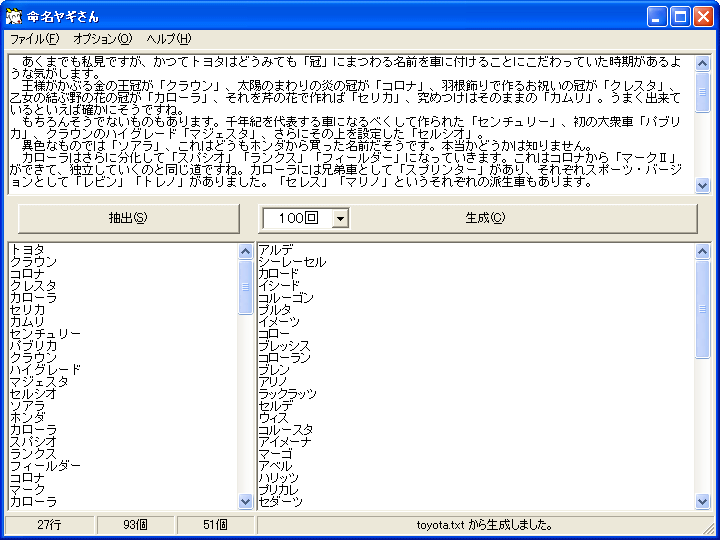This screenshot has height=540, width=720.
Task: Select パブリカ in the extracted list
Action: pyautogui.click(x=33, y=346)
